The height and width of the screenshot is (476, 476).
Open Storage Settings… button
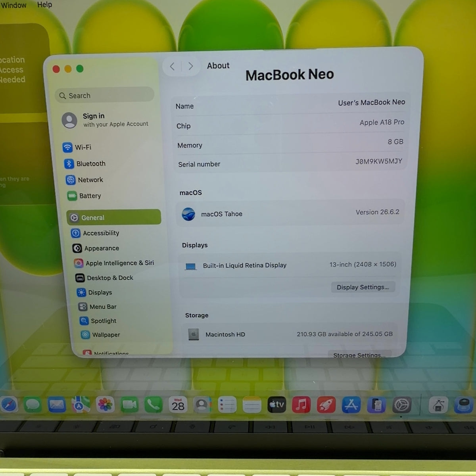coord(359,355)
